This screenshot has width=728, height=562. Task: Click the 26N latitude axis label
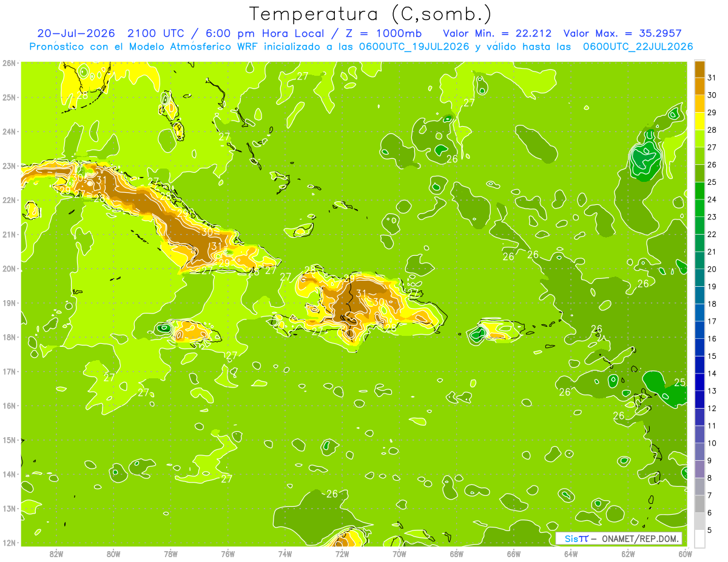tap(8, 63)
